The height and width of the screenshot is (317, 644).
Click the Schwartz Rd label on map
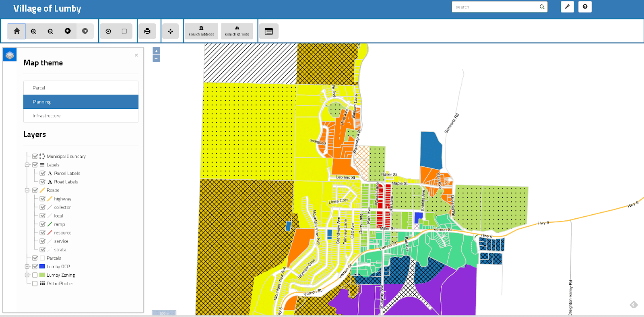(x=452, y=124)
